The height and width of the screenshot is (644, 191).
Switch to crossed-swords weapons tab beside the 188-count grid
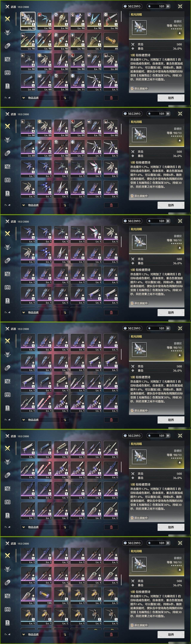pyautogui.click(x=7, y=555)
